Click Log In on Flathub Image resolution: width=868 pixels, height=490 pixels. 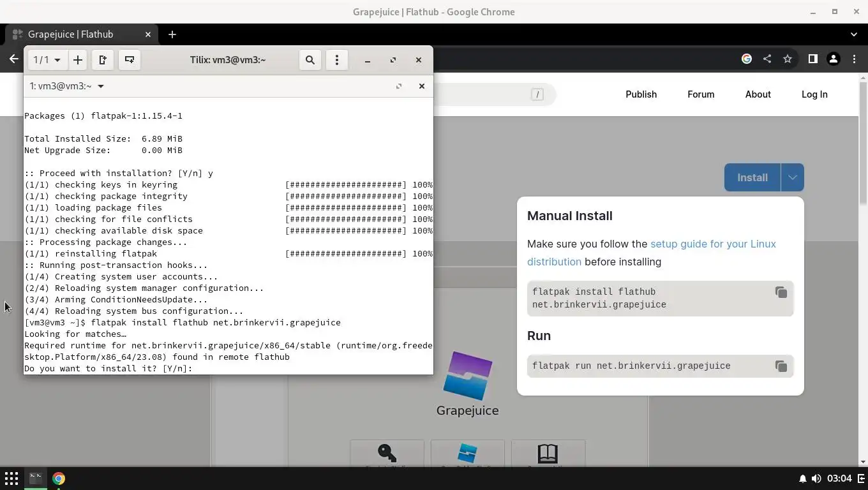814,94
